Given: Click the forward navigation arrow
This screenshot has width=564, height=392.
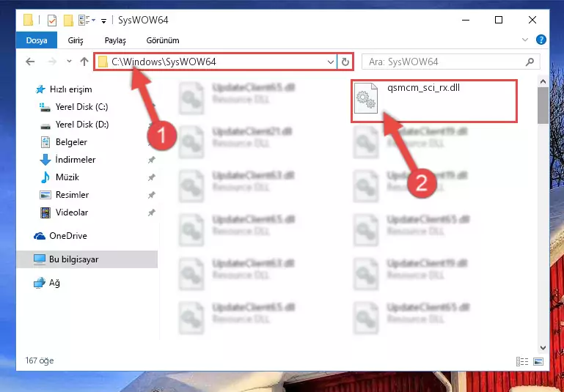Looking at the screenshot, I should (52, 62).
